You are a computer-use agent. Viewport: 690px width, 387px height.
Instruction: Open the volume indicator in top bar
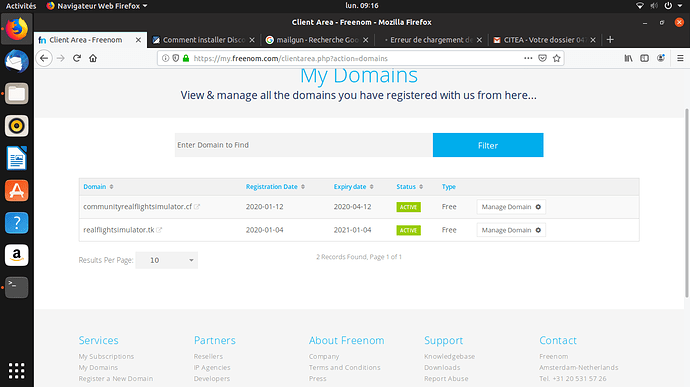654,6
